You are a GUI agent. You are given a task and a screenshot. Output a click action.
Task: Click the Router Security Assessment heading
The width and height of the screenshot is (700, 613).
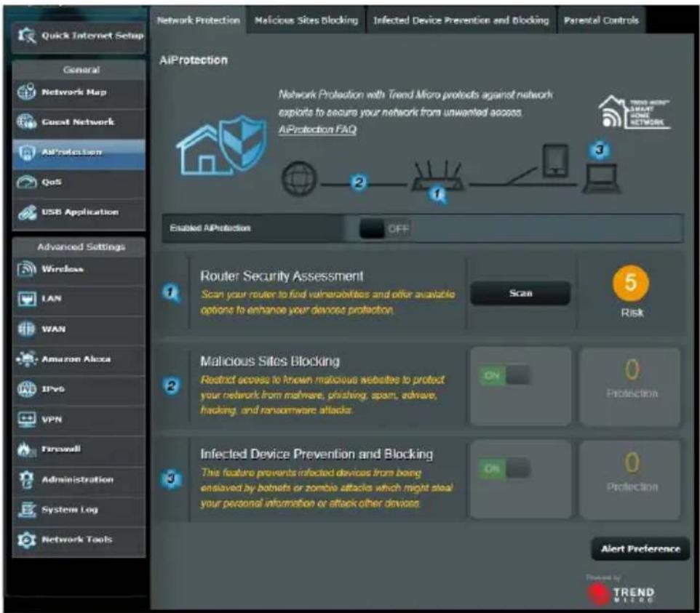(x=282, y=276)
